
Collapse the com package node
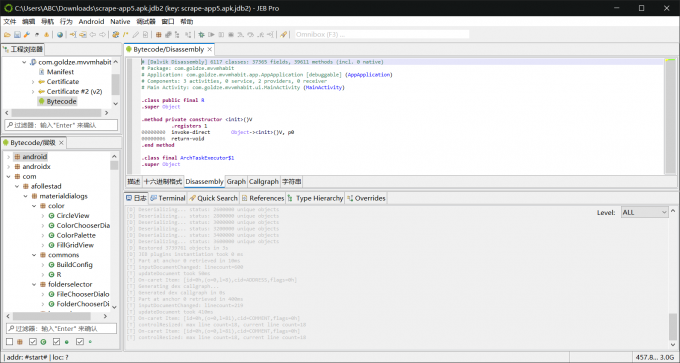(x=8, y=177)
